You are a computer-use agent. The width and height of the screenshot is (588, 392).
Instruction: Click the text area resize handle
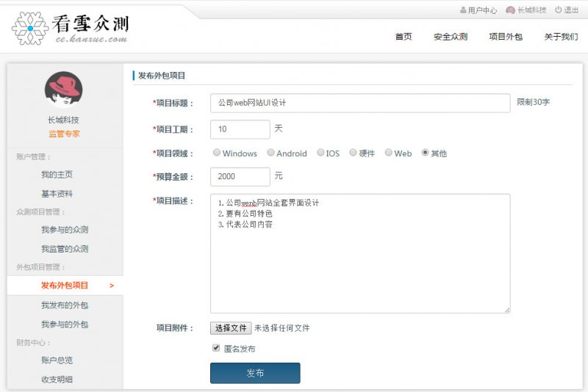[x=507, y=310]
